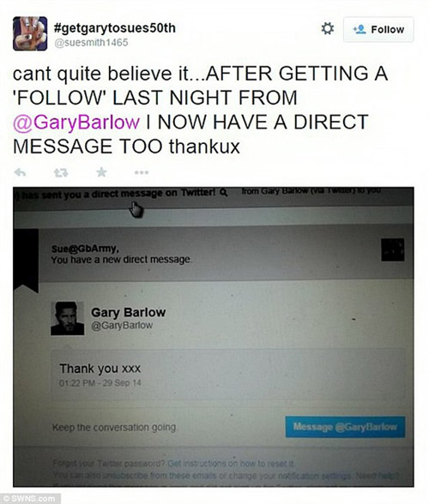The image size is (429, 504).
Task: Click the #getgarytosues50th display name
Action: (115, 28)
